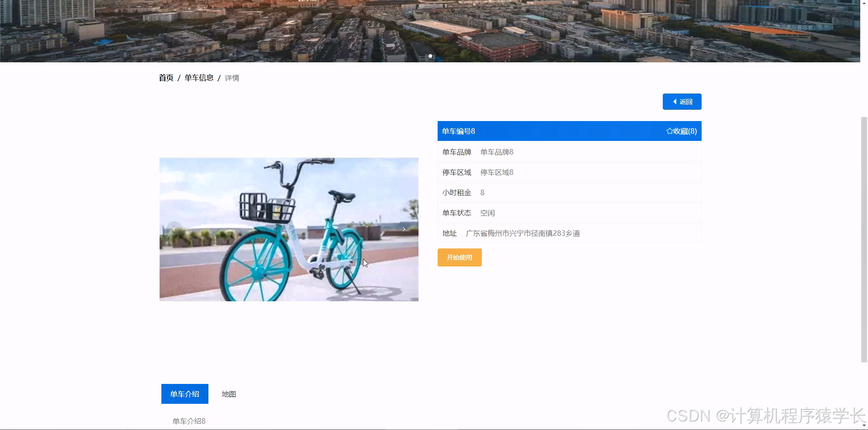Click the 详情 breadcrumb label
868x430 pixels.
point(232,78)
